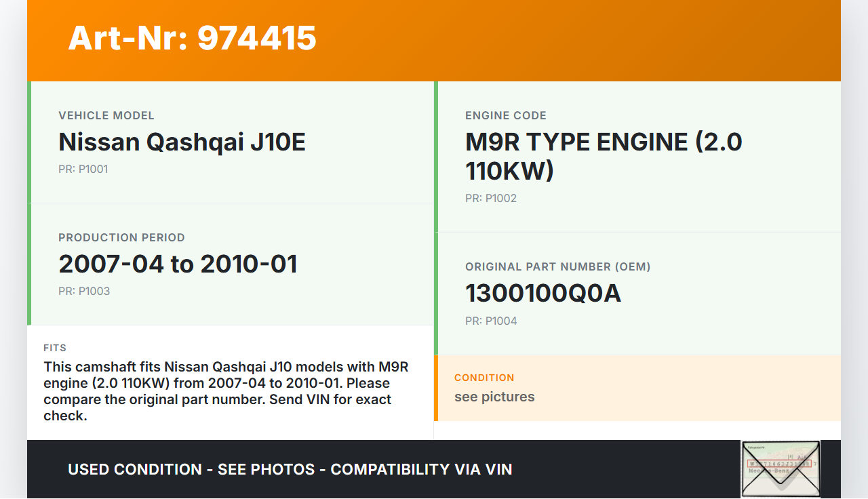Click the Production Period label
Image resolution: width=868 pixels, height=499 pixels.
pos(121,238)
